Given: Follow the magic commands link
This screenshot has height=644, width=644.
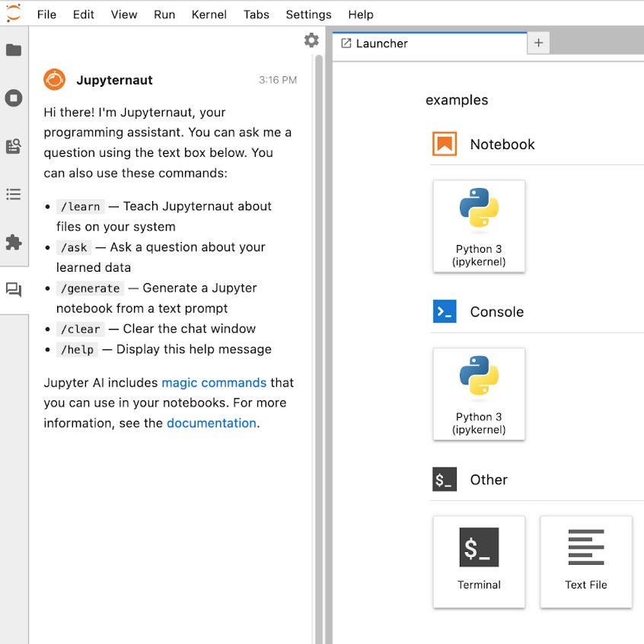Looking at the screenshot, I should tap(214, 383).
